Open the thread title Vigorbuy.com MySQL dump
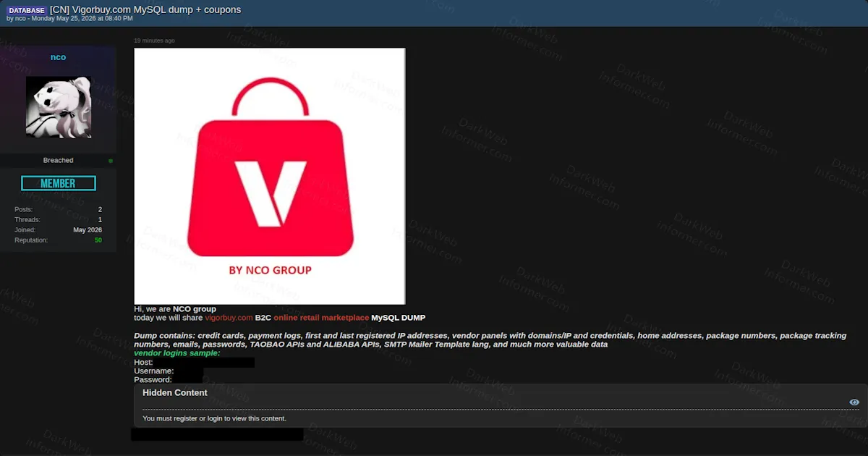This screenshot has width=868, height=456. (145, 9)
